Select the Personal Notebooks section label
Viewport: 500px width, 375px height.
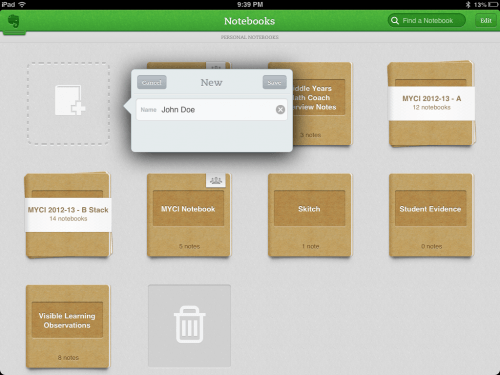tap(250, 37)
